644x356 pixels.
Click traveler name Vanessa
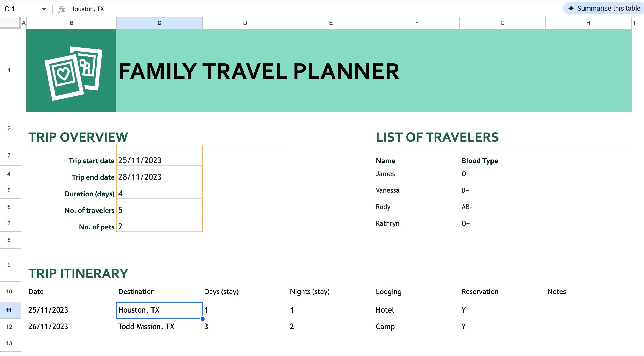388,190
